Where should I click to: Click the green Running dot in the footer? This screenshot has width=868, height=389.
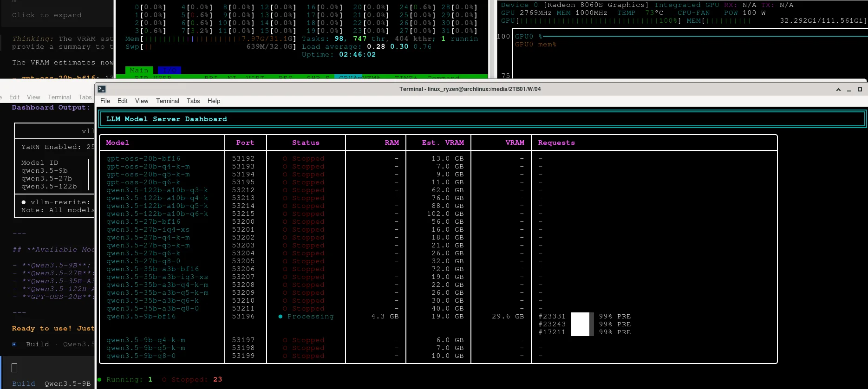pyautogui.click(x=99, y=380)
